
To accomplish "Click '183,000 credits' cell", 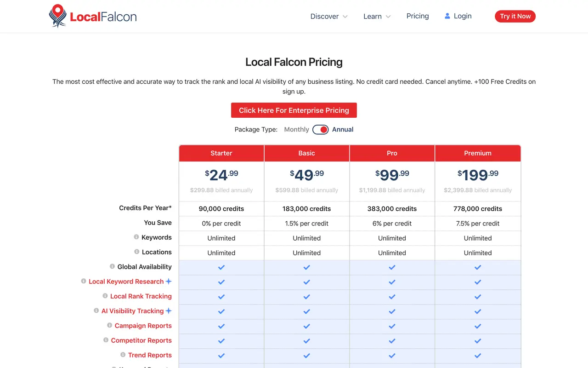I will click(x=307, y=209).
